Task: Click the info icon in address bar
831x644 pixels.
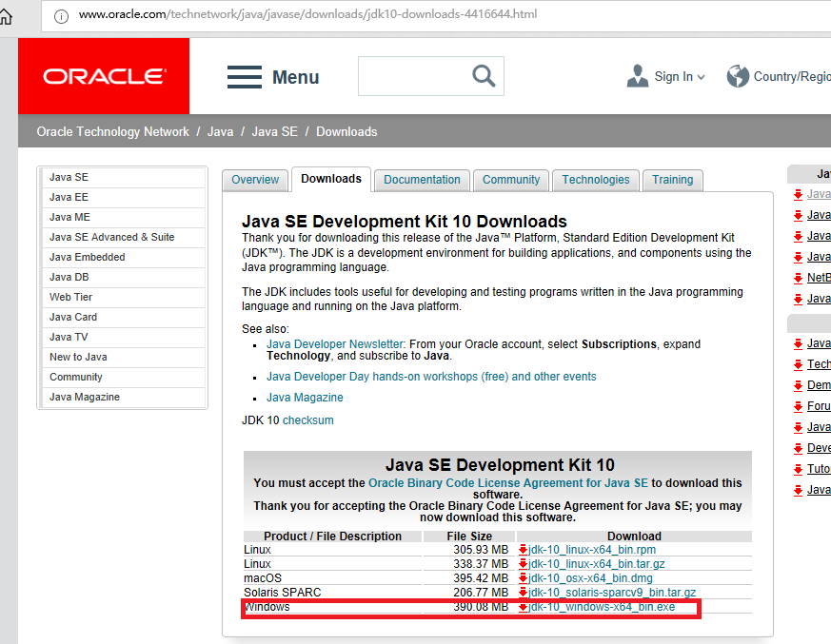Action: [62, 15]
